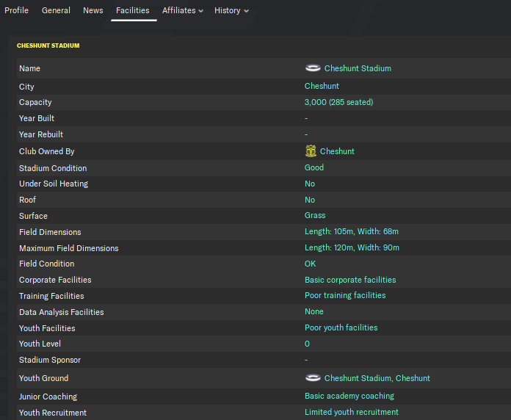Open the Profile tab
Viewport: 511px width, 420px height.
point(17,10)
